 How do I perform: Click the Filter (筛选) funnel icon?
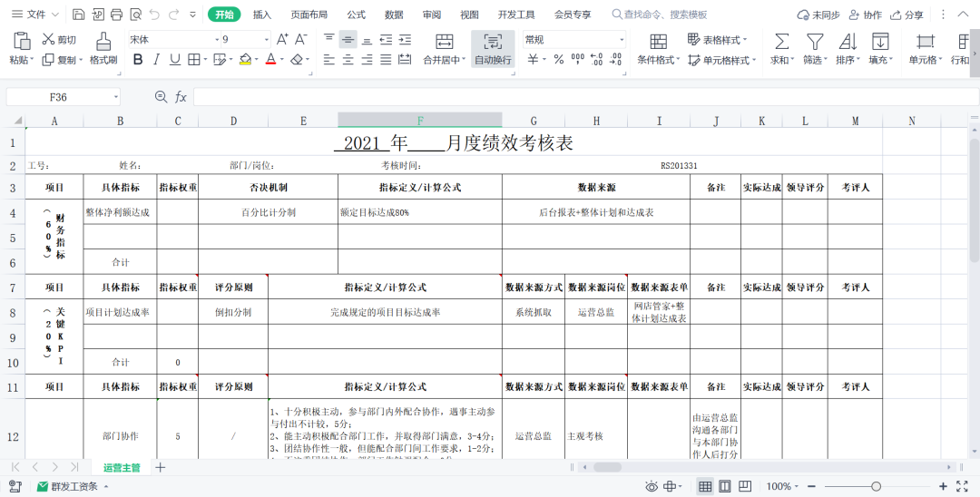[x=815, y=42]
